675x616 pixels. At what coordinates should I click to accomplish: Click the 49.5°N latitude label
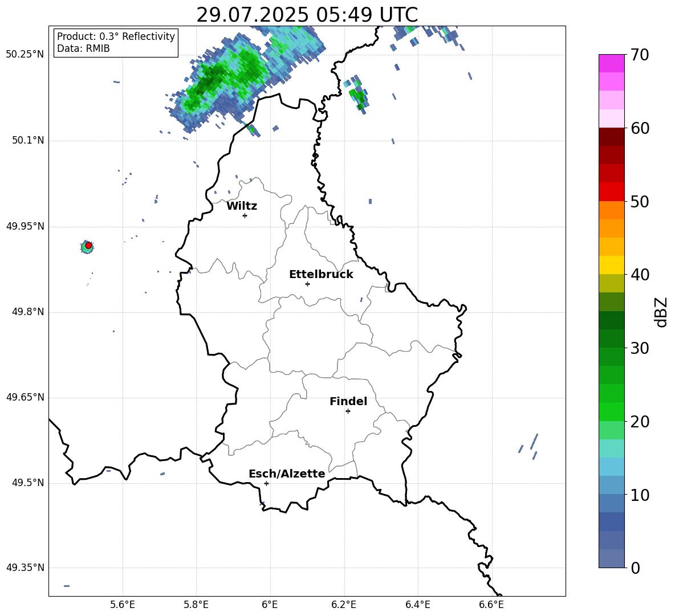[28, 483]
